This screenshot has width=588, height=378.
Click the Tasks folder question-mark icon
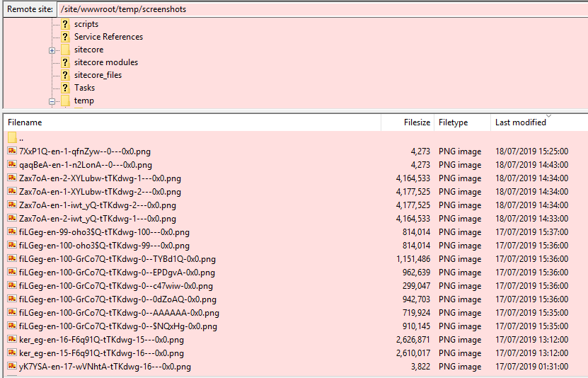coord(65,88)
